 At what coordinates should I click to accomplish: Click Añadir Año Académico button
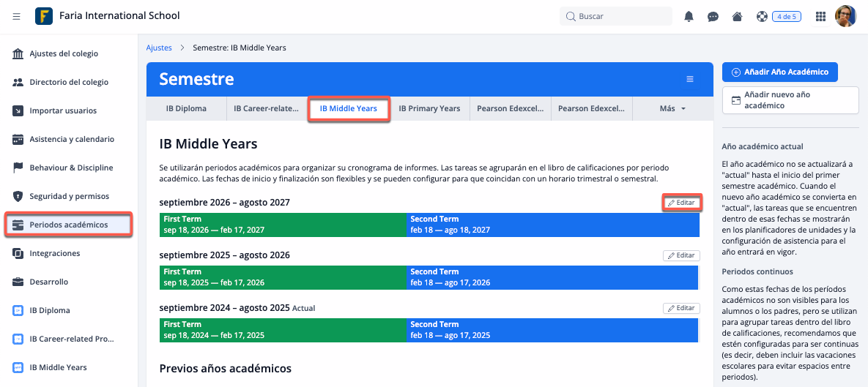click(x=779, y=72)
